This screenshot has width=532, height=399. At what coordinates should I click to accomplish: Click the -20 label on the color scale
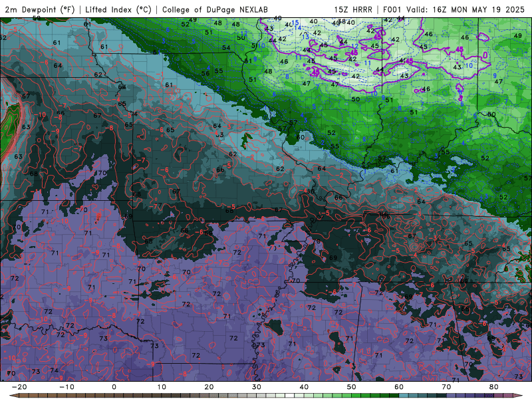[x=19, y=387]
